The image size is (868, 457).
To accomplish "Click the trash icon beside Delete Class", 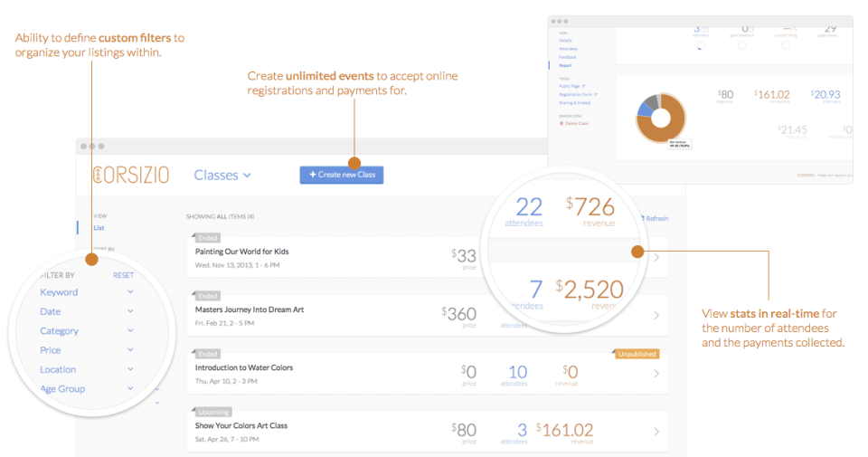I will [561, 124].
